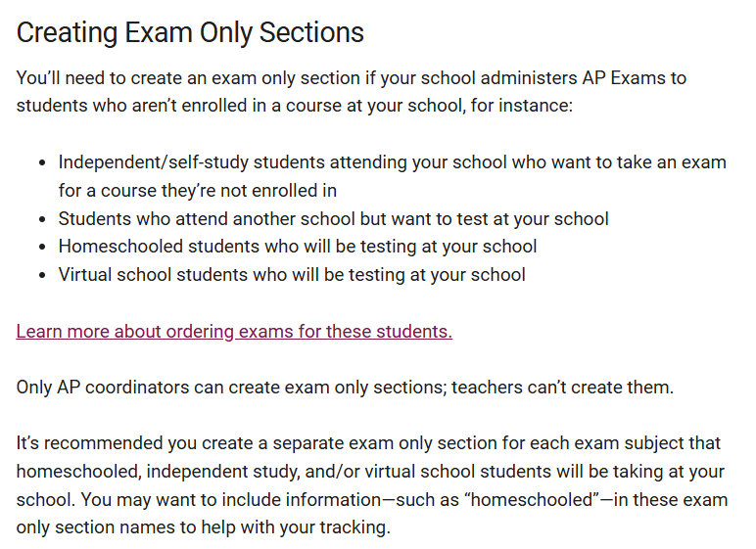Click the bullet dot before Independent/self-study students

pos(43,162)
